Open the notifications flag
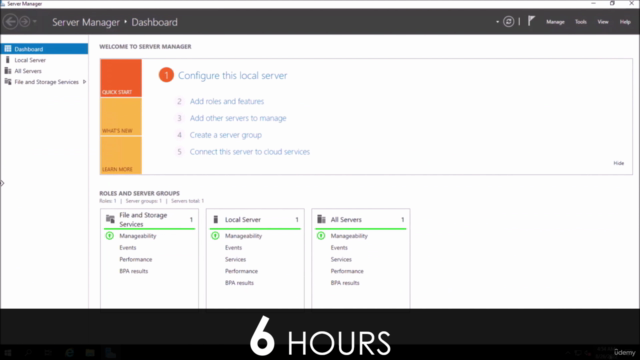This screenshot has height=360, width=640. click(531, 21)
